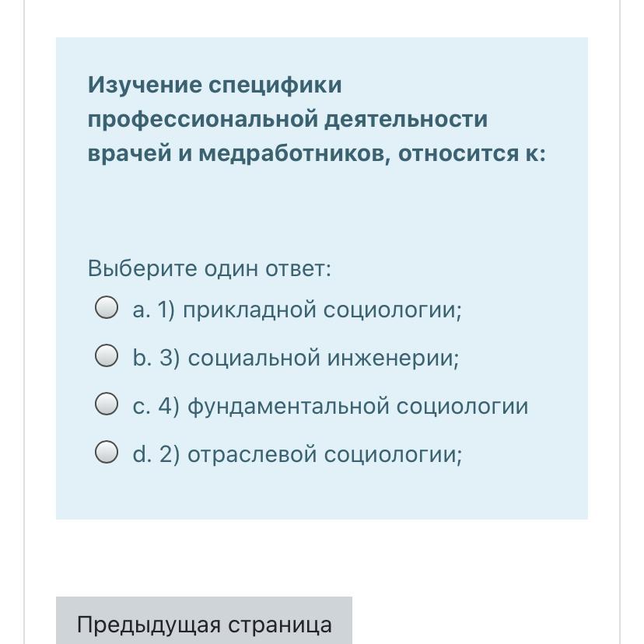Screen dimensions: 644x644
Task: Mark the radio button for option c
Action: point(107,404)
